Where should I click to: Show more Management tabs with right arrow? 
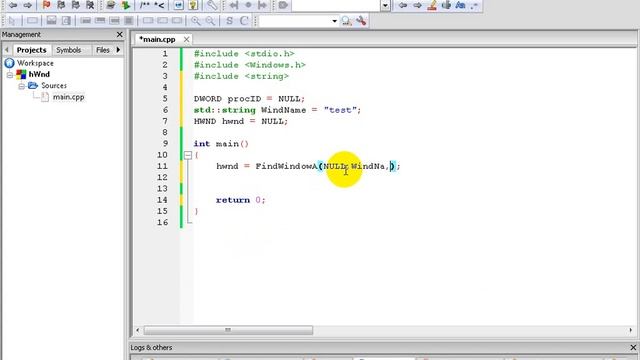[118, 50]
